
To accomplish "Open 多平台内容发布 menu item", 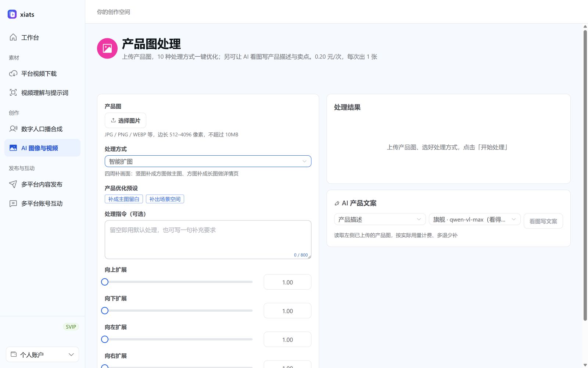I will (x=43, y=184).
